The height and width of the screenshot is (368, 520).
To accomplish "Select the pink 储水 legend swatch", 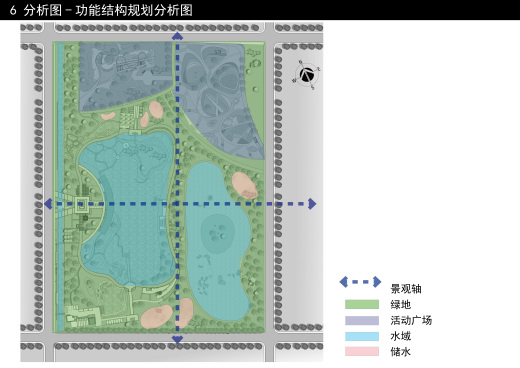I will 362,351.
